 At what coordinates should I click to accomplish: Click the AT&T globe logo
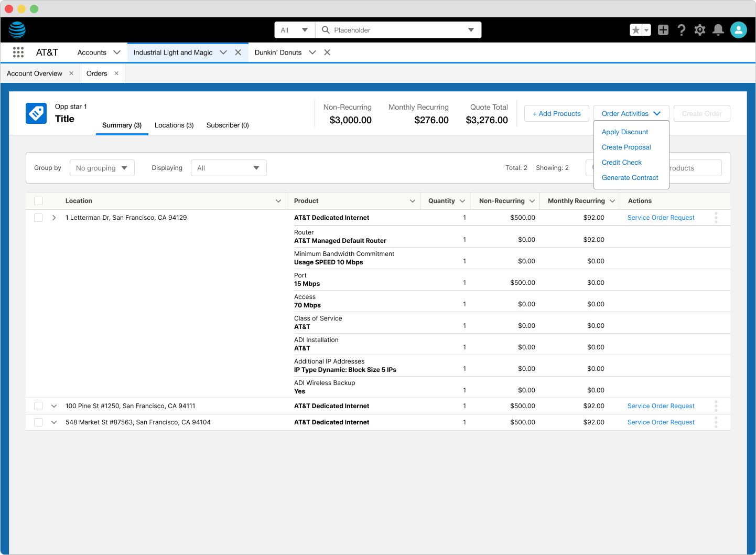[x=17, y=30]
